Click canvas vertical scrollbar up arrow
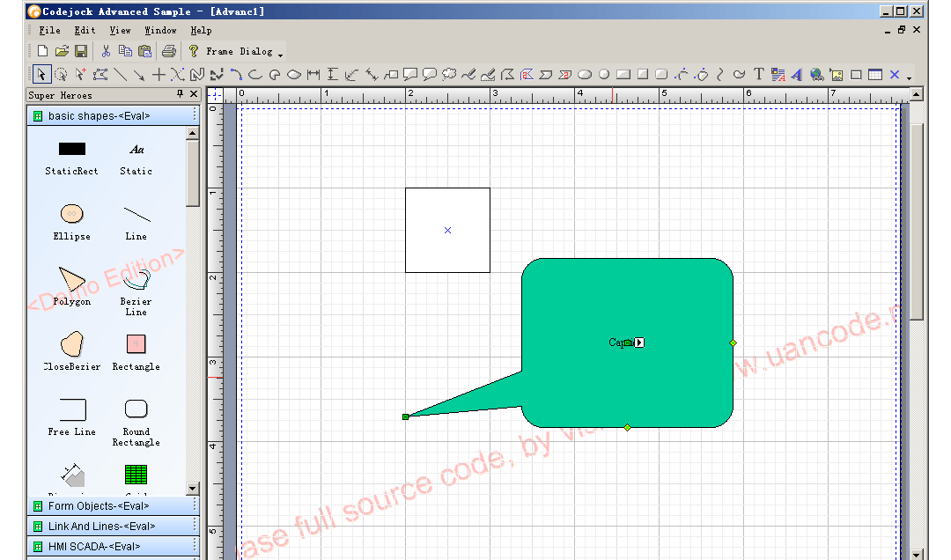Image resolution: width=951 pixels, height=560 pixels. [x=917, y=94]
